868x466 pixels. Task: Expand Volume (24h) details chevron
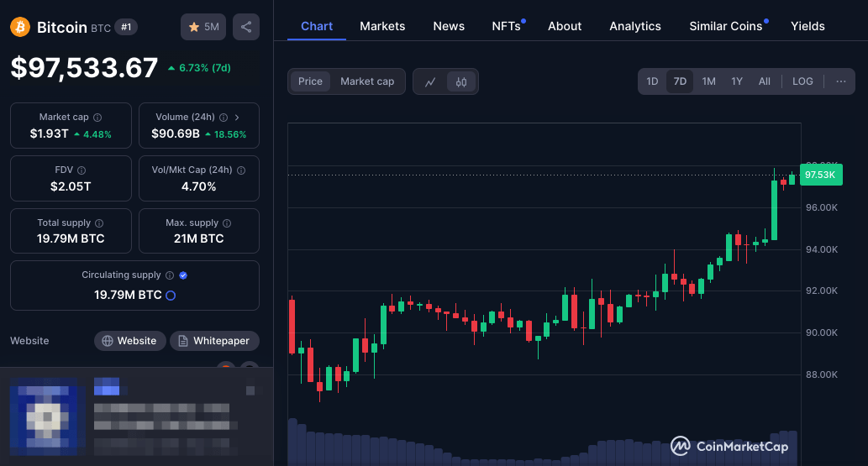pos(237,118)
